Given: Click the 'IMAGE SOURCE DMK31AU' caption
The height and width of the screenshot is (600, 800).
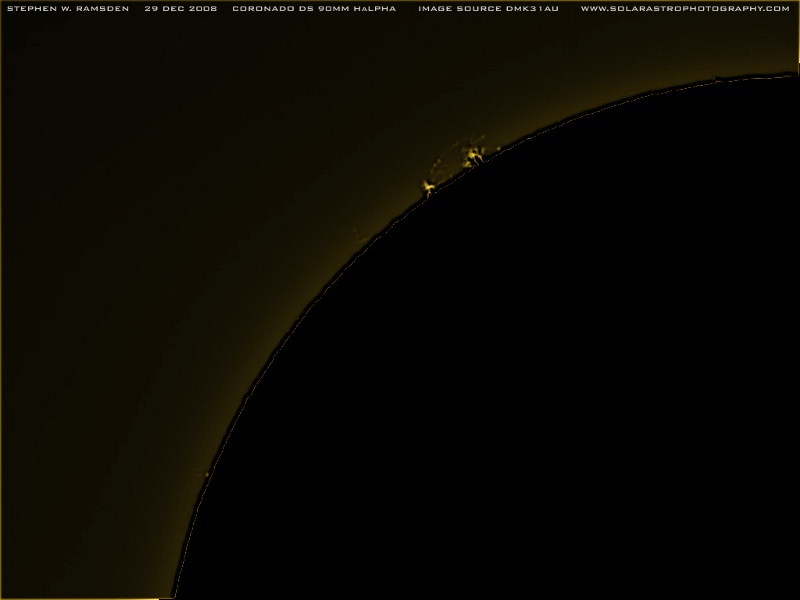Looking at the screenshot, I should (x=488, y=9).
